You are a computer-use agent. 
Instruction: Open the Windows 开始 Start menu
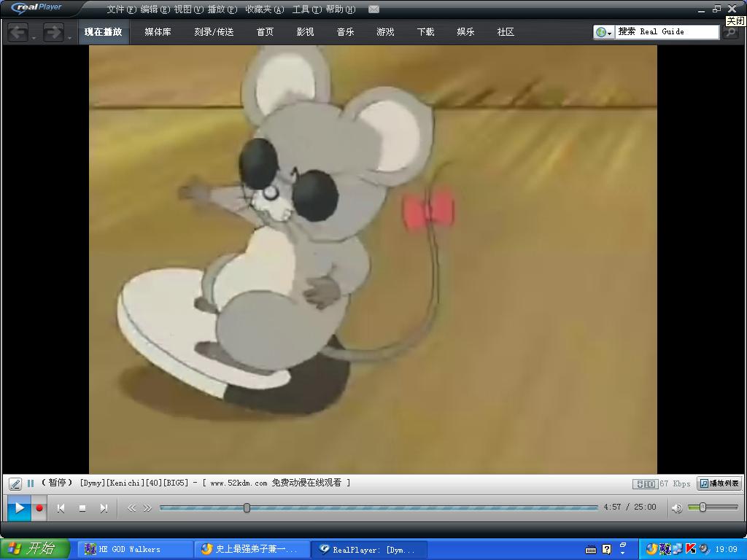pyautogui.click(x=35, y=549)
